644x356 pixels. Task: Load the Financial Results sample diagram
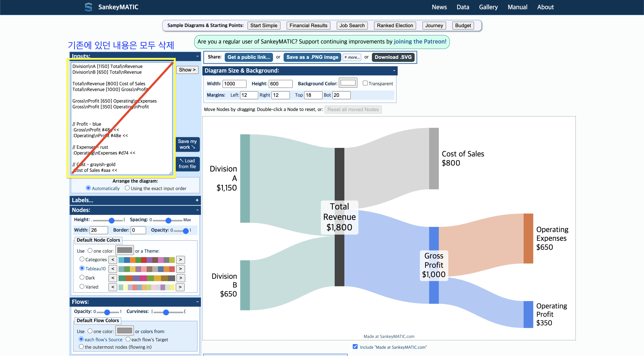308,26
